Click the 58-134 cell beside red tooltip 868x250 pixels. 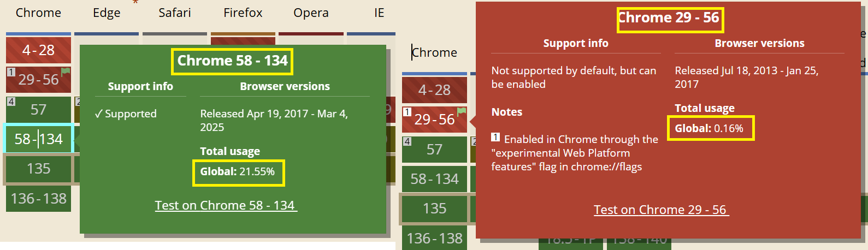434,179
